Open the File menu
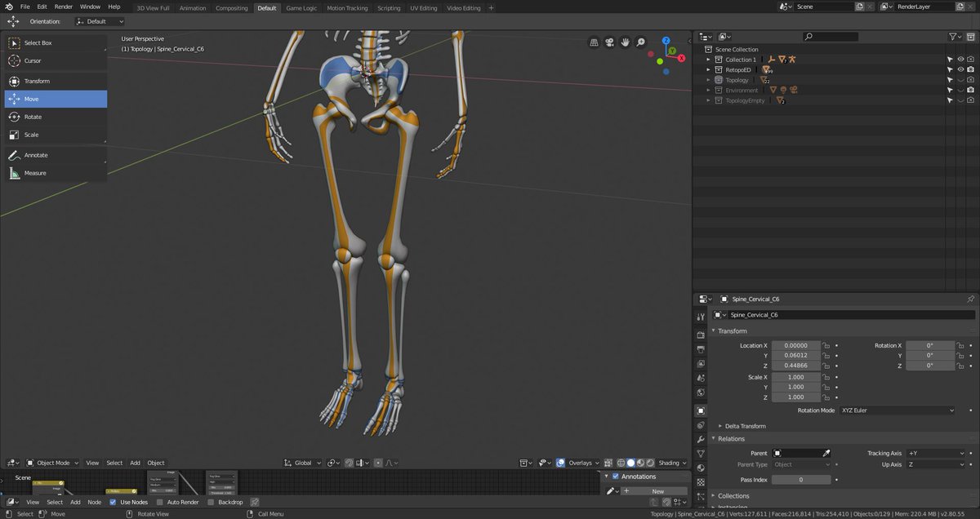 point(25,7)
